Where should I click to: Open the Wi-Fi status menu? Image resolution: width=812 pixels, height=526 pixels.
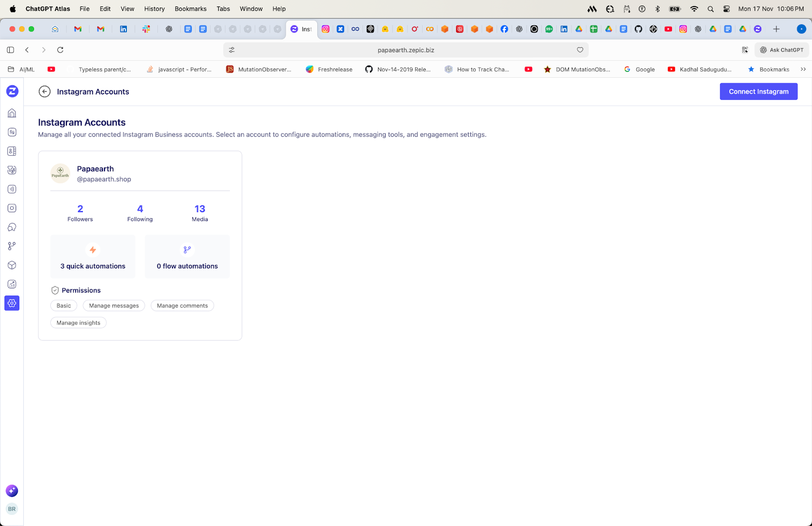pos(694,9)
